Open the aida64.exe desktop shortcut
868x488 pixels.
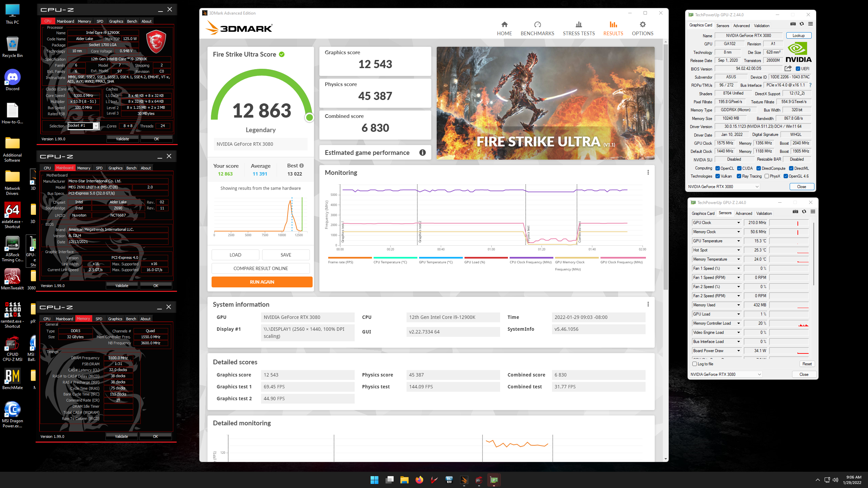tap(13, 215)
